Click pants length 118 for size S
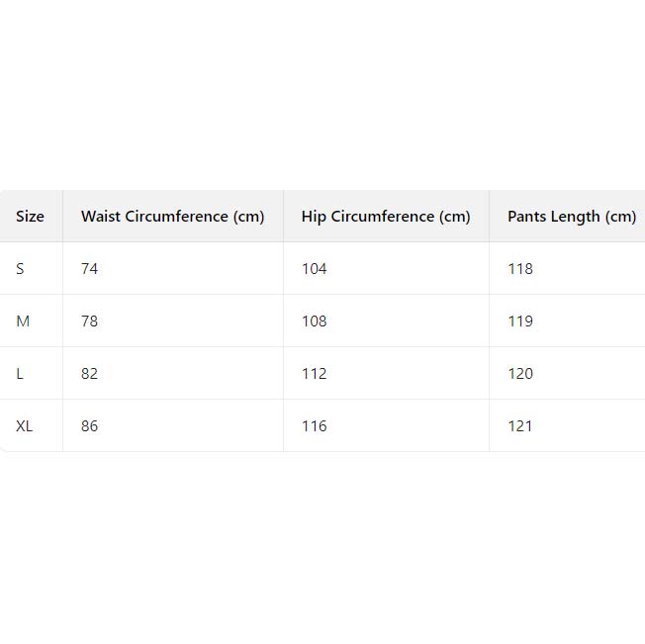Viewport: 645px width, 644px height. (x=520, y=269)
